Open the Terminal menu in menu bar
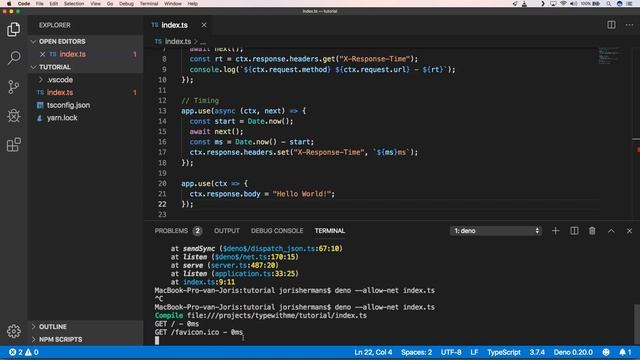 pyautogui.click(x=149, y=3)
